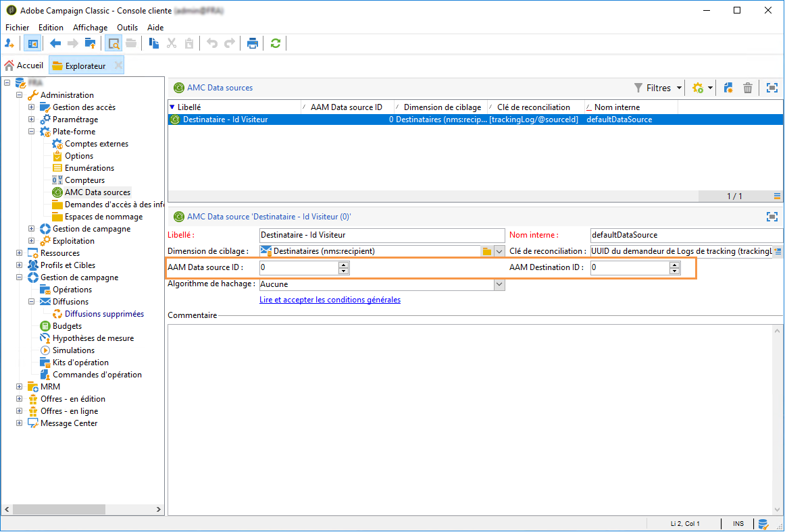
Task: Open the Algorithme de hachage dropdown
Action: click(499, 284)
